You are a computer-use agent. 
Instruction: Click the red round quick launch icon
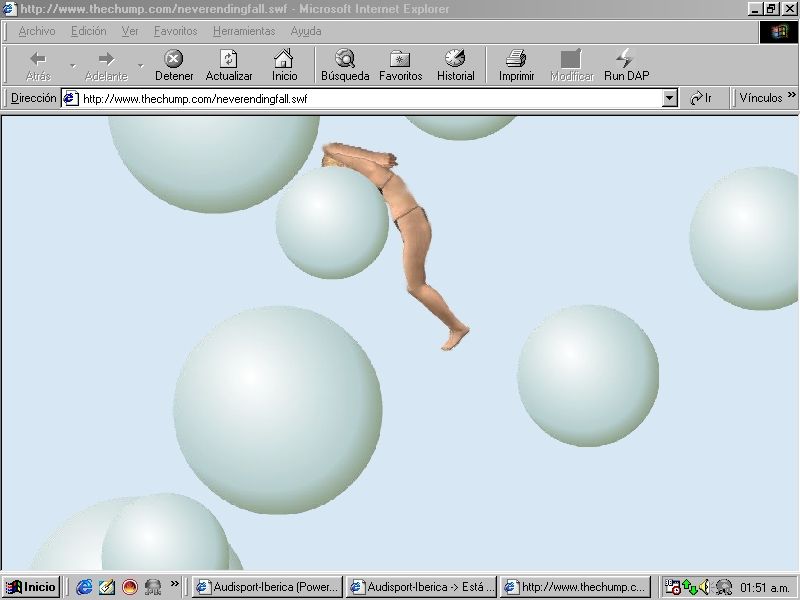tap(130, 587)
